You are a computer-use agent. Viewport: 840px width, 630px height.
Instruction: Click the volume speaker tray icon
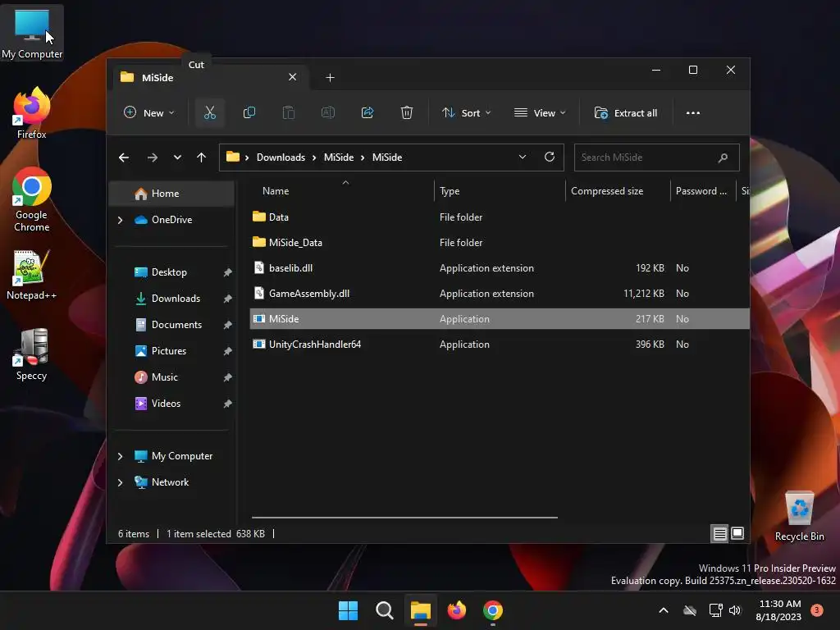[x=735, y=610]
